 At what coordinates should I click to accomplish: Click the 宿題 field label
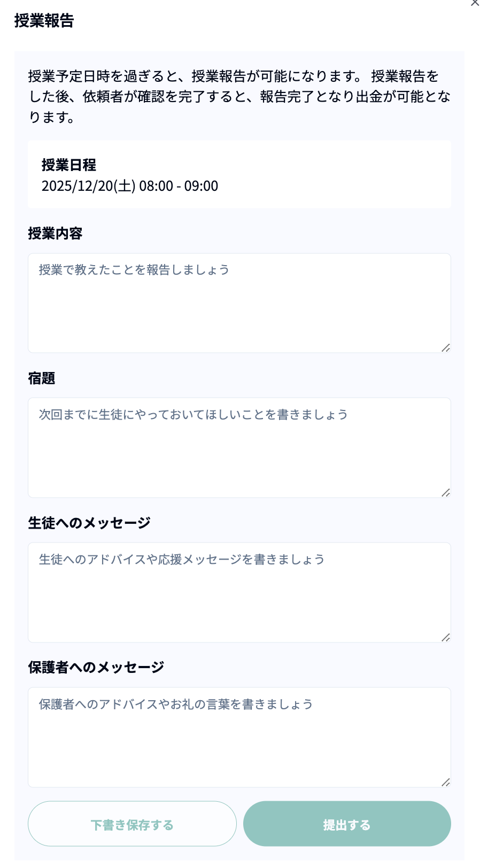(x=42, y=378)
